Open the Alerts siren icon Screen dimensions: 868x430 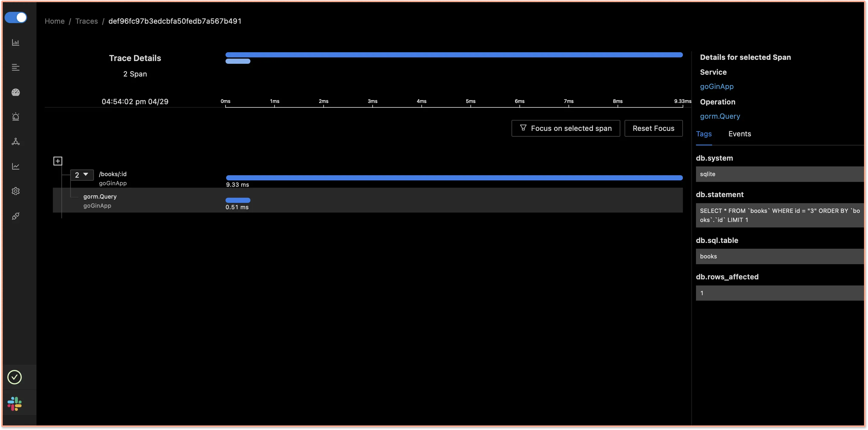(x=15, y=117)
